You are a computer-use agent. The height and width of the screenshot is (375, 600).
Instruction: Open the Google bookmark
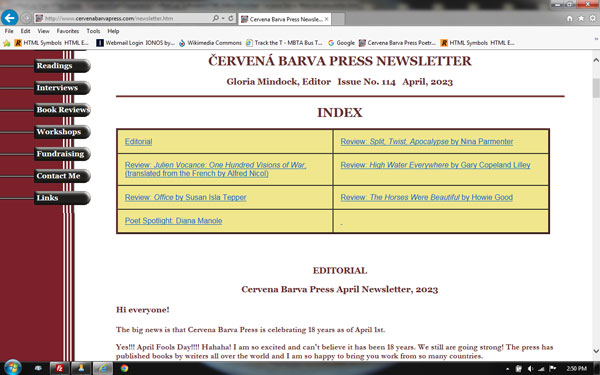tap(341, 43)
